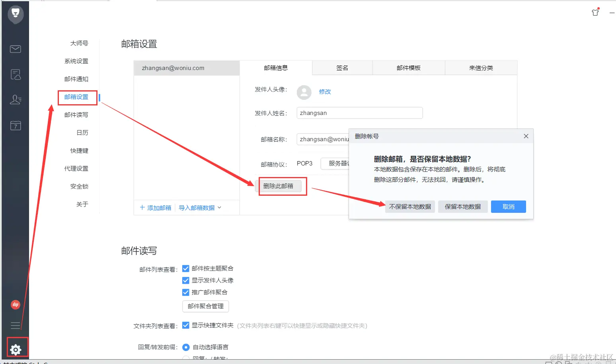Select 快捷键 in settings menu
Image resolution: width=616 pixels, height=364 pixels.
click(x=79, y=150)
